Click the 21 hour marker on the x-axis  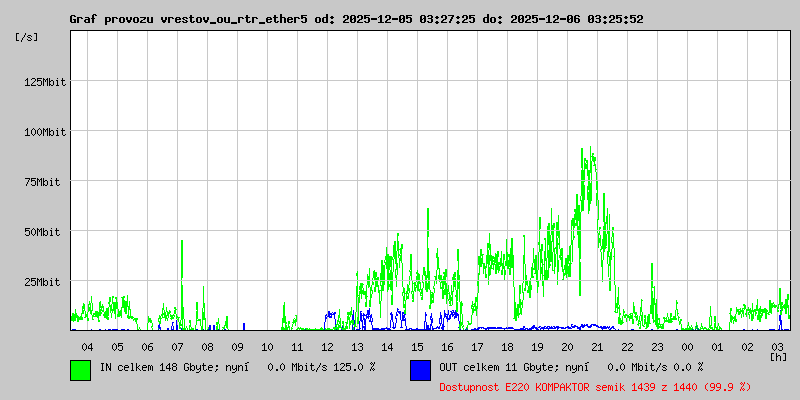tap(597, 346)
